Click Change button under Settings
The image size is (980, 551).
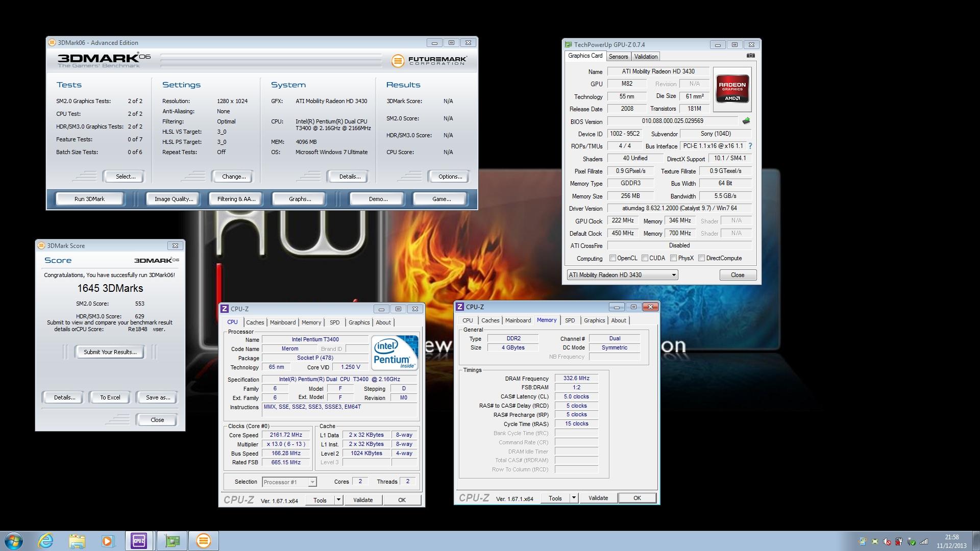[234, 177]
